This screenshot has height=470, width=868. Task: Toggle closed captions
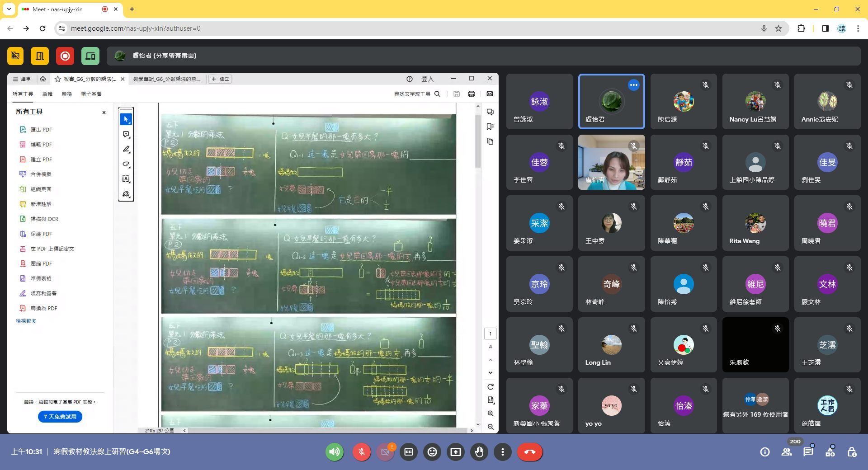pyautogui.click(x=409, y=452)
